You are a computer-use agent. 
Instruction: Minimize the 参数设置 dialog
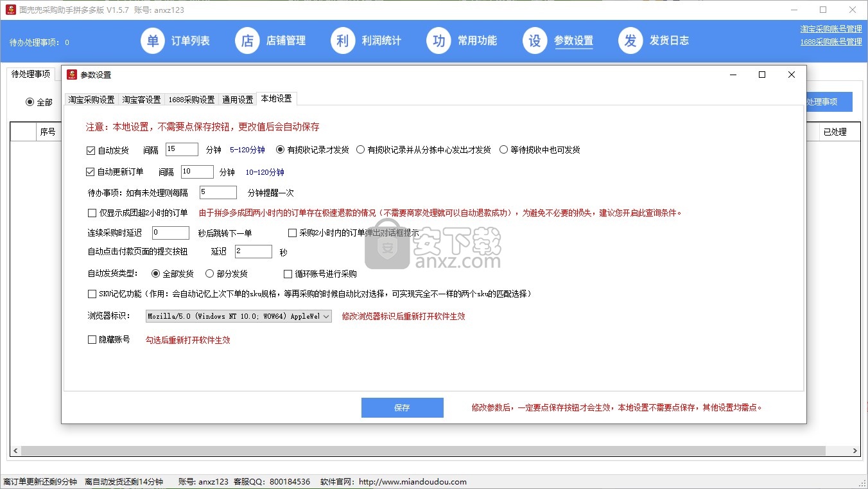[733, 75]
